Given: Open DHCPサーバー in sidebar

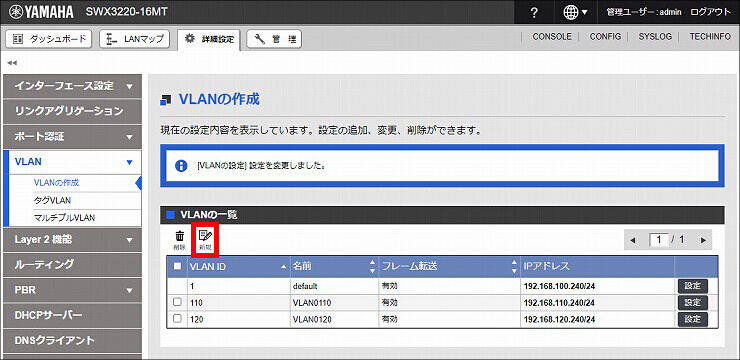Looking at the screenshot, I should tap(72, 315).
